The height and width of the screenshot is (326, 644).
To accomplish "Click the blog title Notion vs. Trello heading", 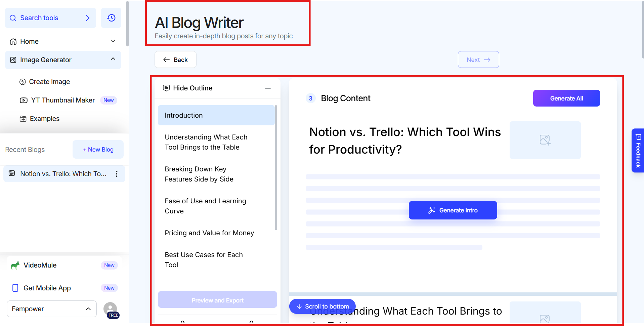I will (x=405, y=140).
